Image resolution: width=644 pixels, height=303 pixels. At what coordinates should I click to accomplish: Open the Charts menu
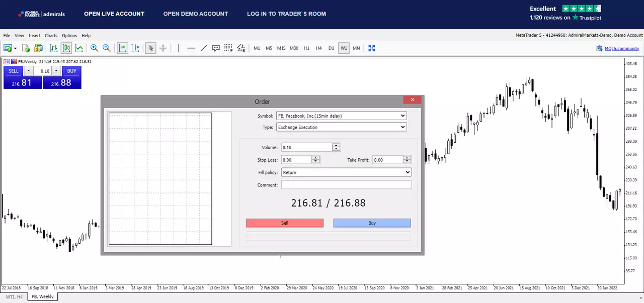click(x=51, y=36)
